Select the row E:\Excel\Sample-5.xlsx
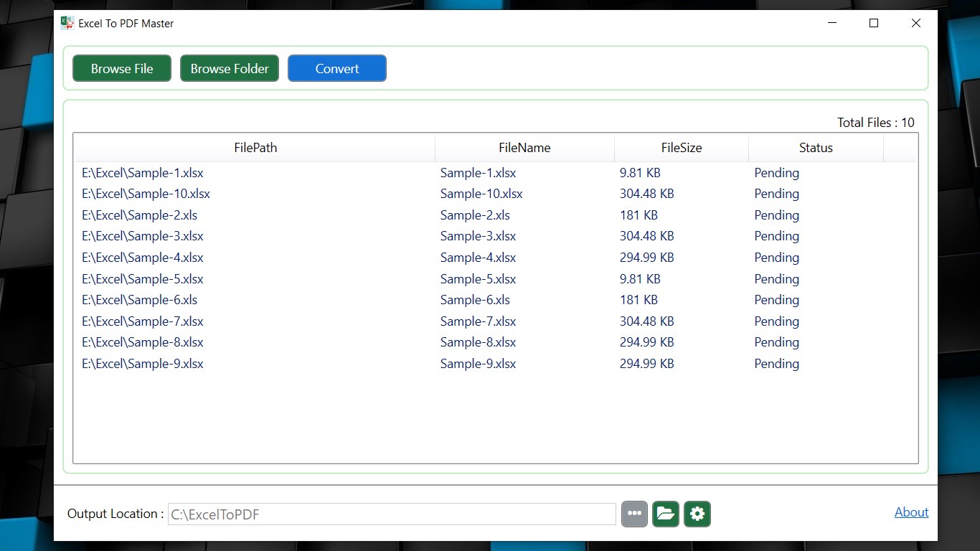 pyautogui.click(x=496, y=279)
